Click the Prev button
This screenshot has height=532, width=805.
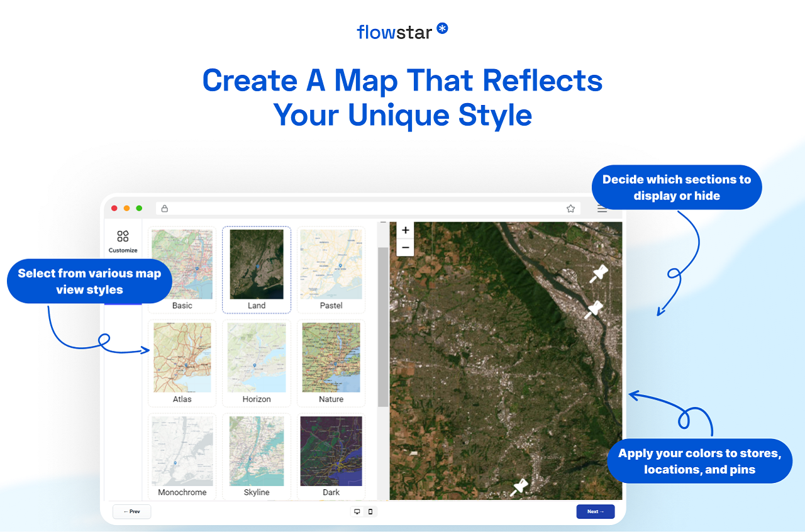131,511
